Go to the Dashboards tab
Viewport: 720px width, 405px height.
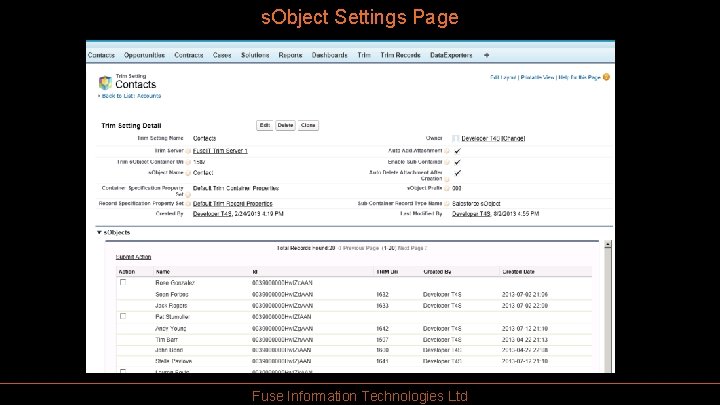pos(329,55)
